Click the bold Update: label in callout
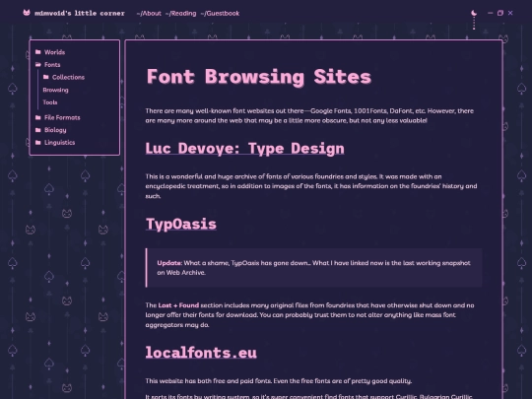Screen dimensions: 532x399 click(x=169, y=263)
